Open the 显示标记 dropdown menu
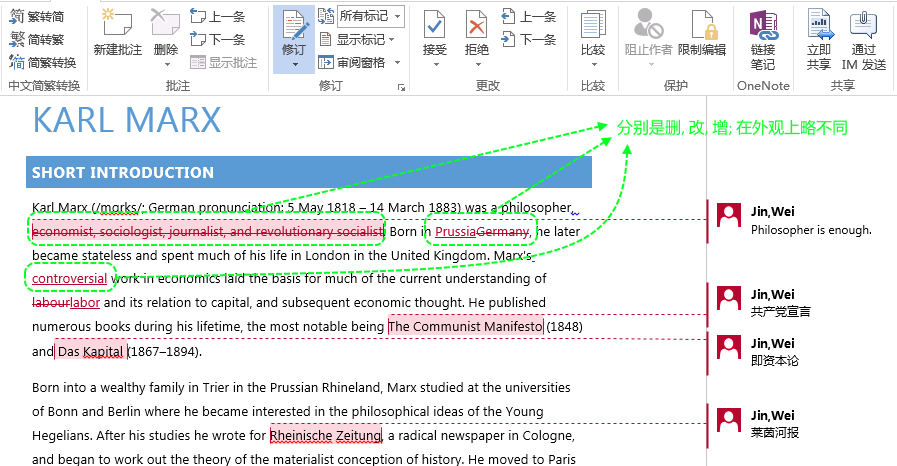 click(x=356, y=39)
